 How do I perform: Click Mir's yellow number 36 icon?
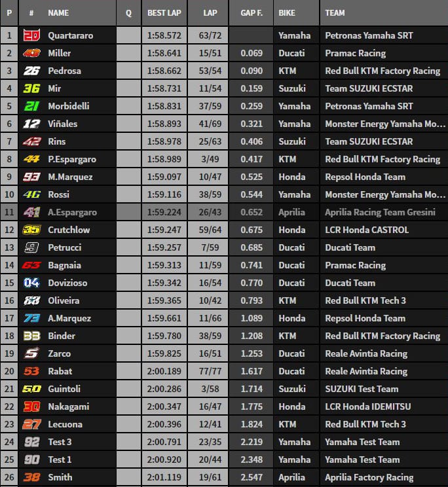(x=31, y=88)
